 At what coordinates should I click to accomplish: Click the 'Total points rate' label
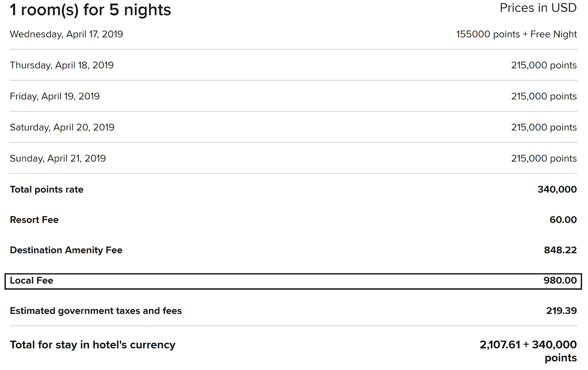point(47,190)
